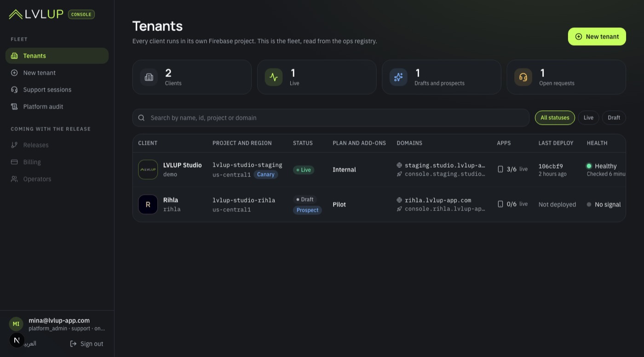Image resolution: width=644 pixels, height=357 pixels.
Task: Click the LVLUP Studio tenant logo
Action: pos(148,170)
